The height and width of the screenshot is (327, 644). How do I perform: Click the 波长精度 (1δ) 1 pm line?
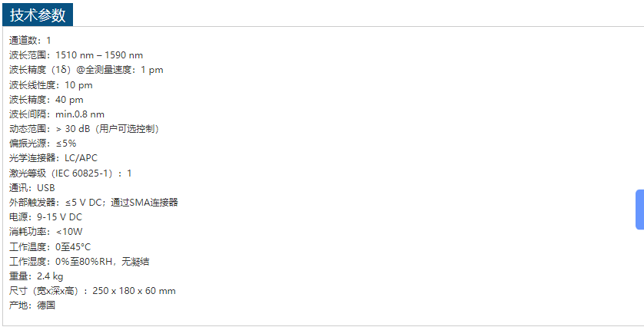[86, 70]
